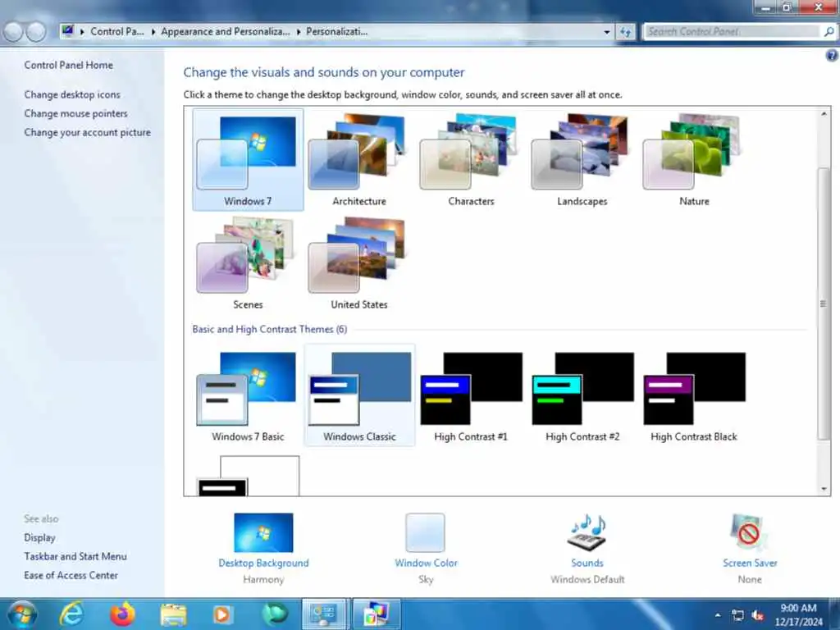This screenshot has height=630, width=840.
Task: Apply the Architecture theme
Action: (x=359, y=160)
